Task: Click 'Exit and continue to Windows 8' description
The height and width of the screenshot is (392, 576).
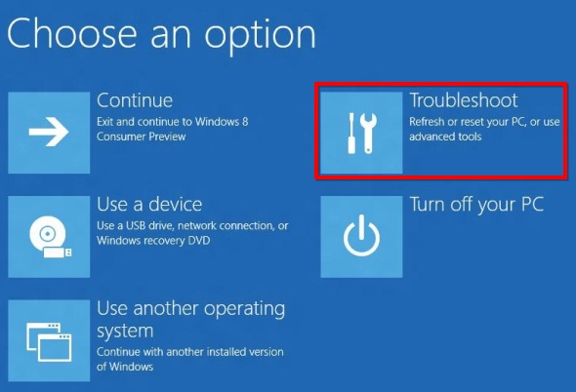Action: pos(173,122)
